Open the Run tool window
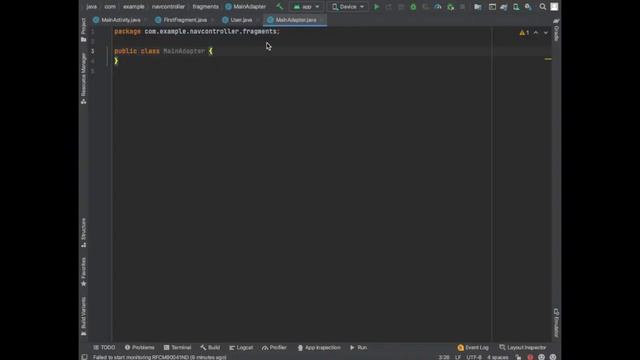This screenshot has height=360, width=640. pyautogui.click(x=358, y=347)
